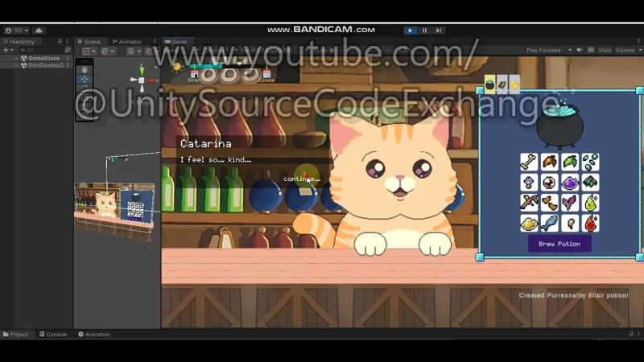Viewport: 644px width, 362px height.
Task: Toggle the snap increment icon in Scene toolbar
Action: pos(149,51)
